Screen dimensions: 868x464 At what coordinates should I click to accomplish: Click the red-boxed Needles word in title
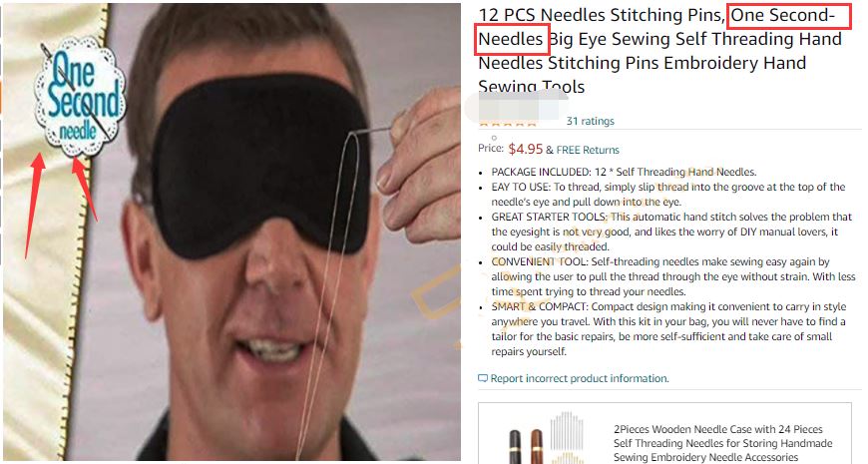(512, 39)
